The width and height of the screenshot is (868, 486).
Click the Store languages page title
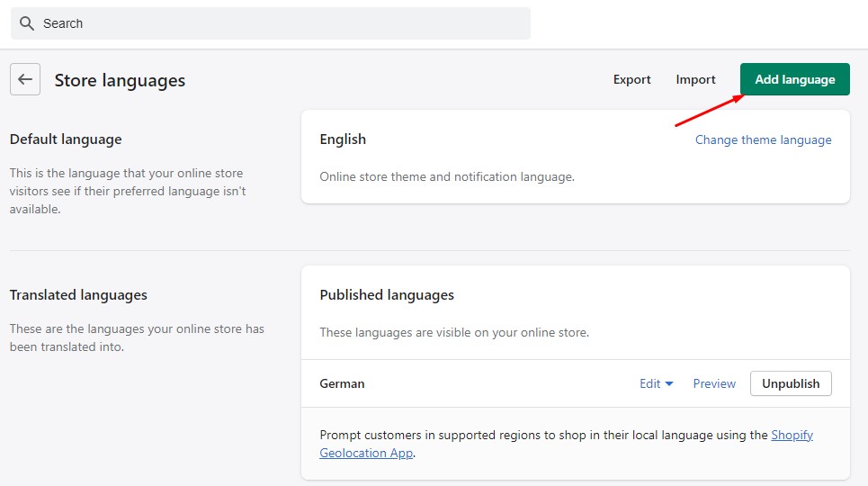click(x=120, y=80)
